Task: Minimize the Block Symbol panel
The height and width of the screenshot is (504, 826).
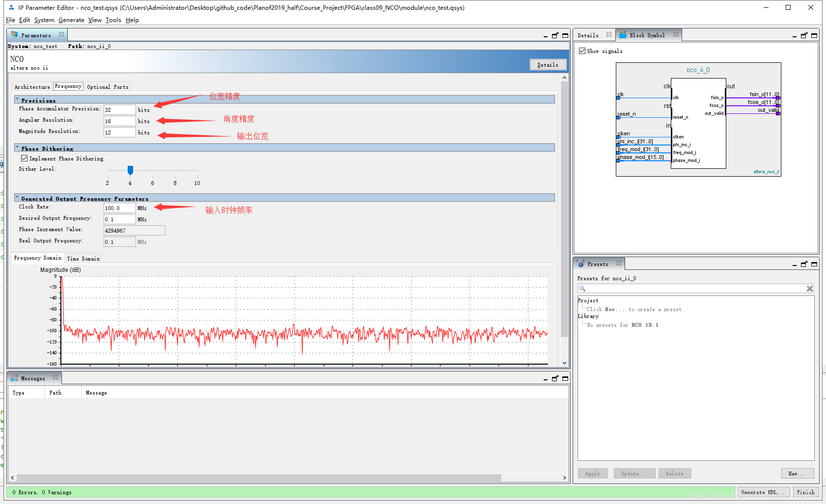Action: [x=795, y=36]
